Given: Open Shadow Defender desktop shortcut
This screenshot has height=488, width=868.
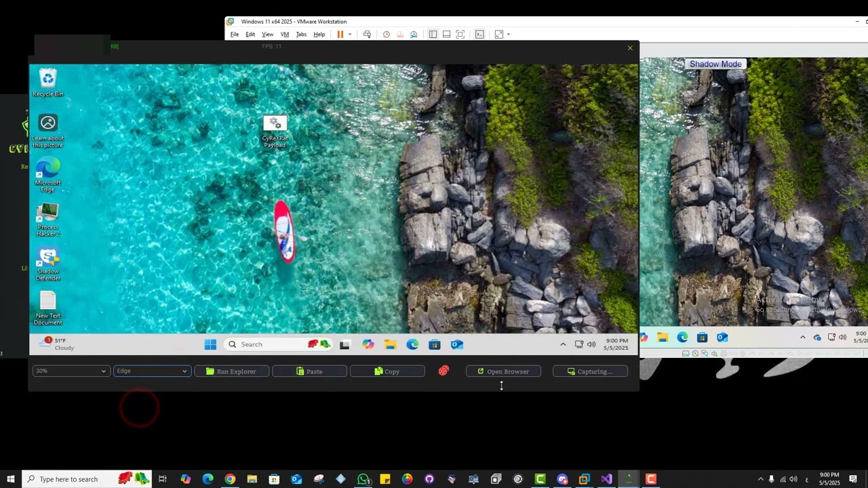Looking at the screenshot, I should point(47,264).
